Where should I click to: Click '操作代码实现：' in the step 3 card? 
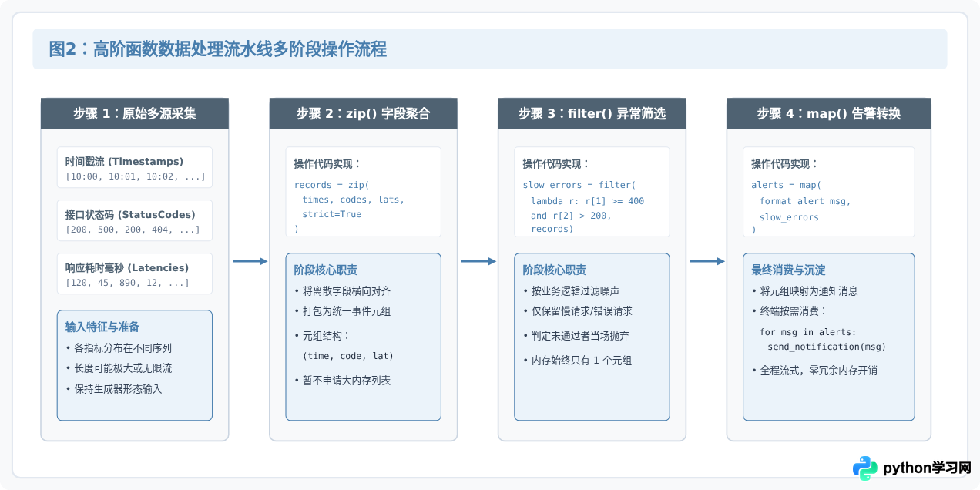(x=556, y=163)
